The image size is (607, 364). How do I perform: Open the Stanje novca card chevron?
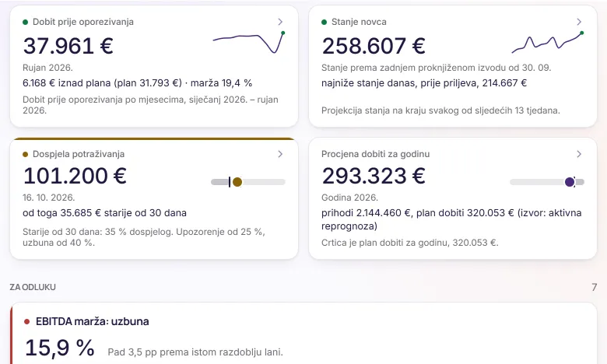click(579, 22)
